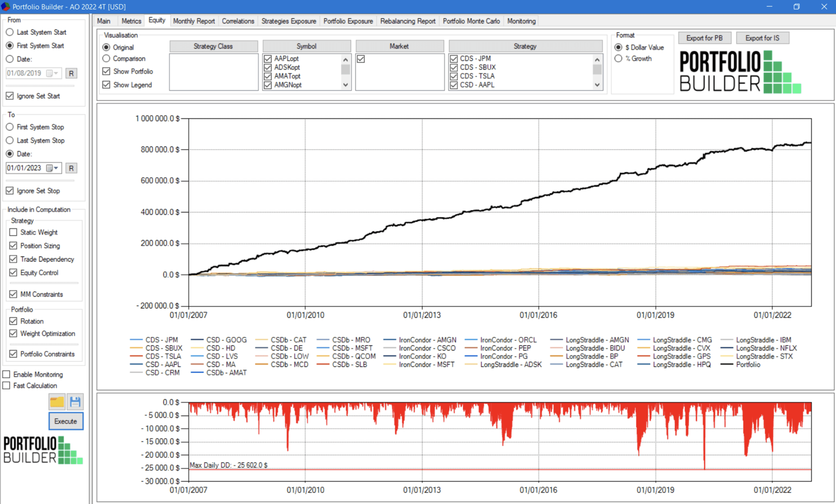Open Strategies Exposure tab
This screenshot has width=836, height=504.
[289, 21]
